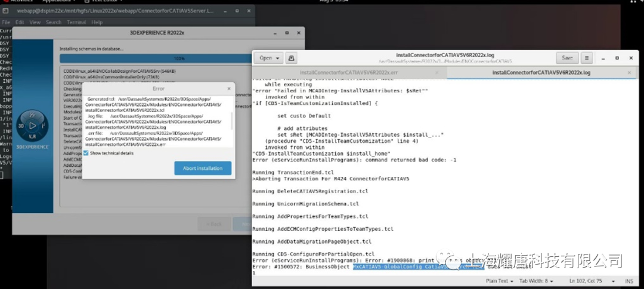Click line 'Running AddPropertiesForTeamTypes.tcl'
644x289 pixels.
[x=310, y=216]
